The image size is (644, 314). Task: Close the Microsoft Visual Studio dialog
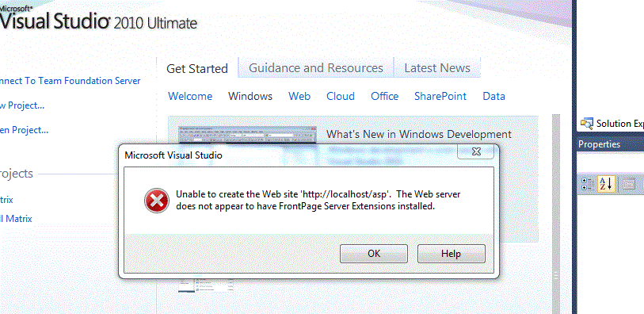476,151
